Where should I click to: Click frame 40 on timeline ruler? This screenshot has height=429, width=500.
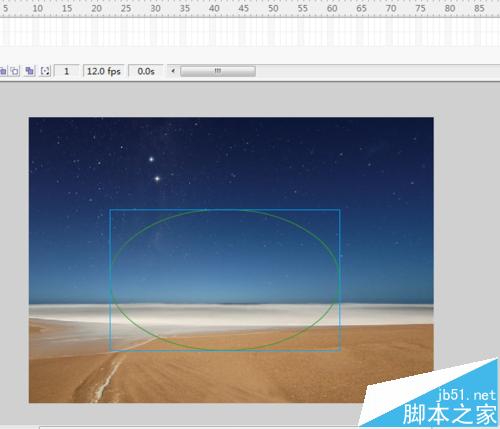point(214,8)
